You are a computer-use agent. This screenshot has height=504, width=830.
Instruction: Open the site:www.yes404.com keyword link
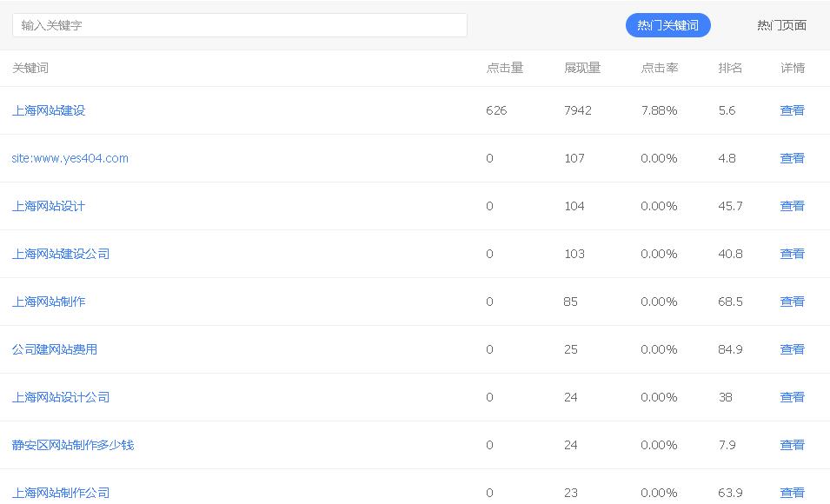(x=70, y=158)
